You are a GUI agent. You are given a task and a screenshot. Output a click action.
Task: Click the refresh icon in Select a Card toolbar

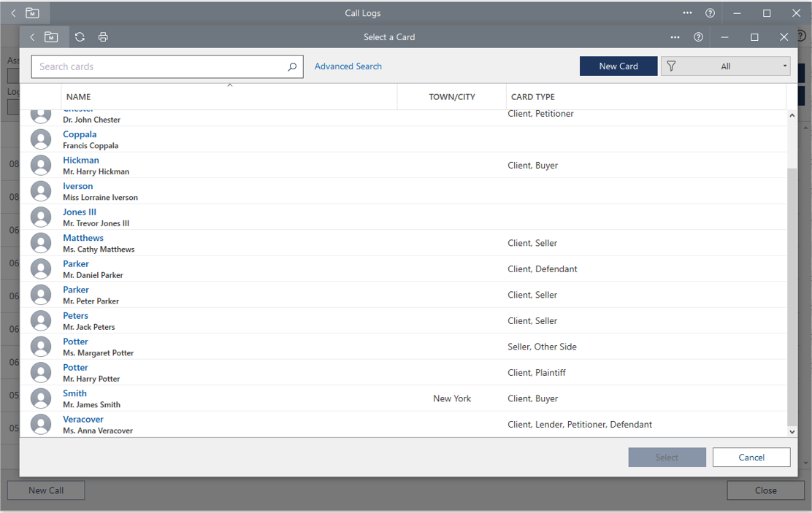80,37
